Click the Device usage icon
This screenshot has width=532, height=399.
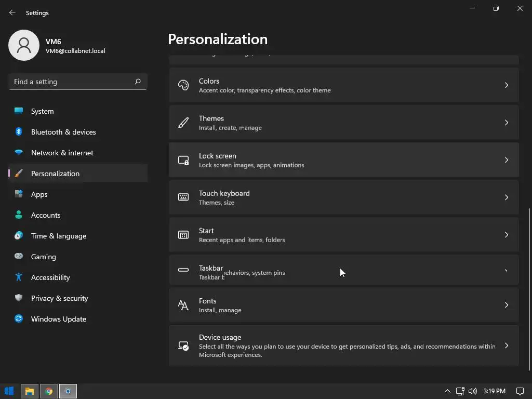[x=183, y=346]
